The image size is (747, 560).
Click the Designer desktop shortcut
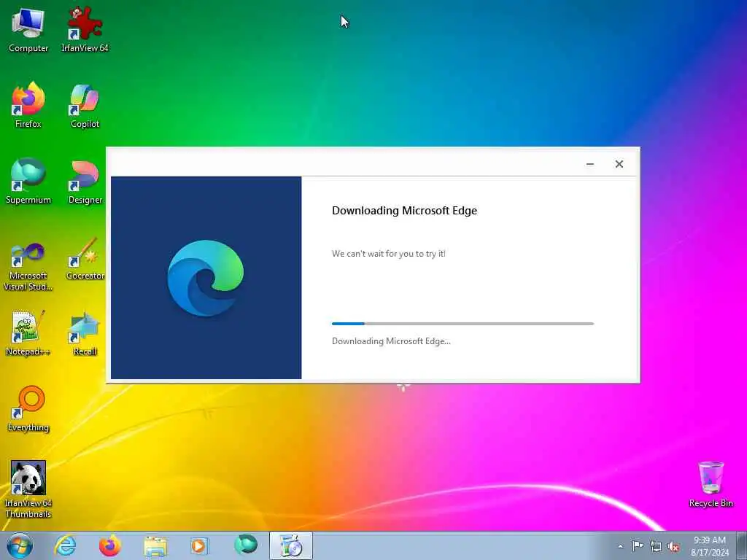85,182
